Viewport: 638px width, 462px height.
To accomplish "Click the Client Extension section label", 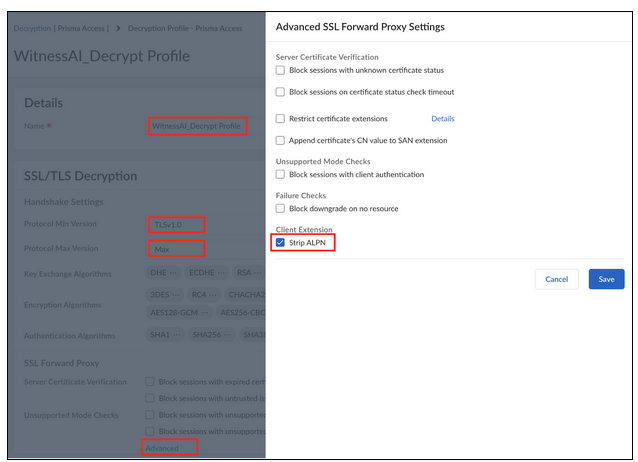I will [304, 229].
